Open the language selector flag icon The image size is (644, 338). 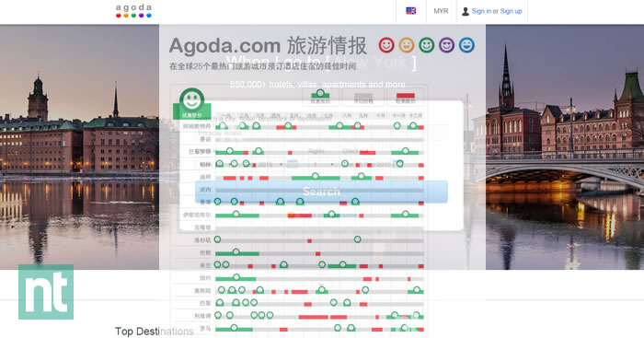(x=410, y=11)
